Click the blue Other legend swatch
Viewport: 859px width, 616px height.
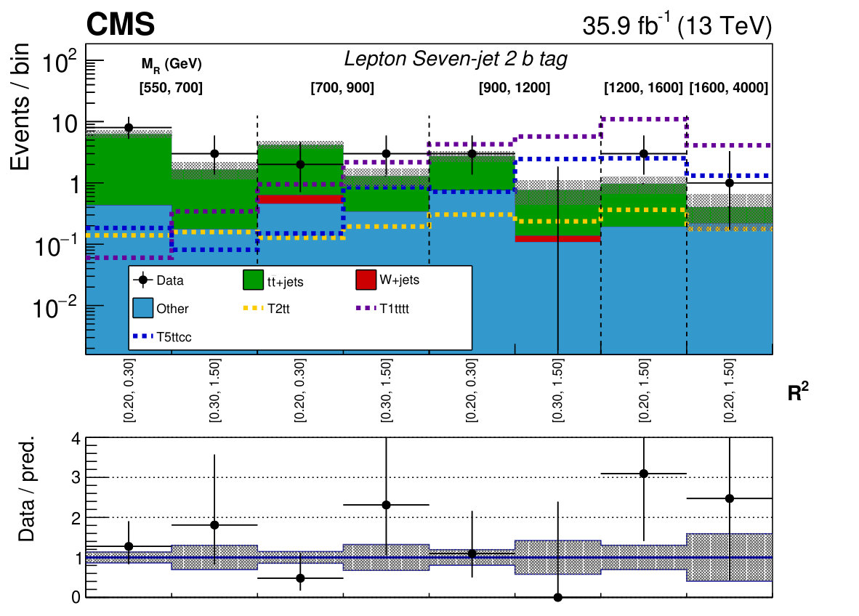click(x=143, y=308)
